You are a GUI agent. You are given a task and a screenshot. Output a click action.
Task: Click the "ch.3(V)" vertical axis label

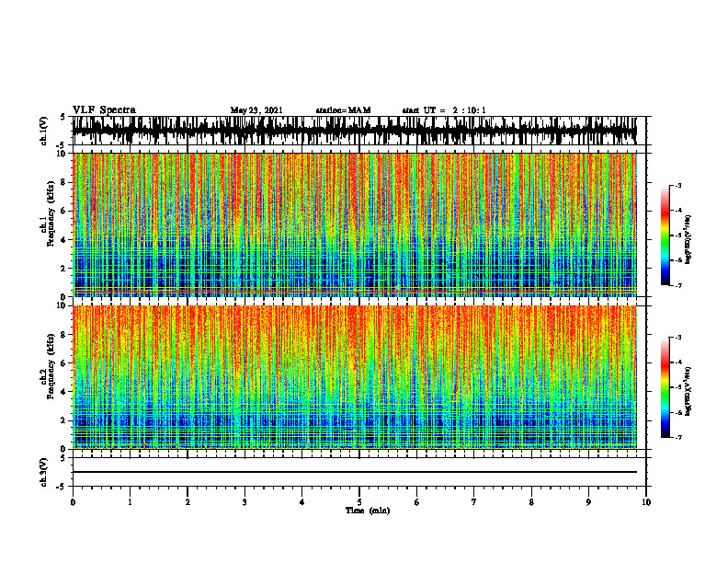pyautogui.click(x=44, y=472)
